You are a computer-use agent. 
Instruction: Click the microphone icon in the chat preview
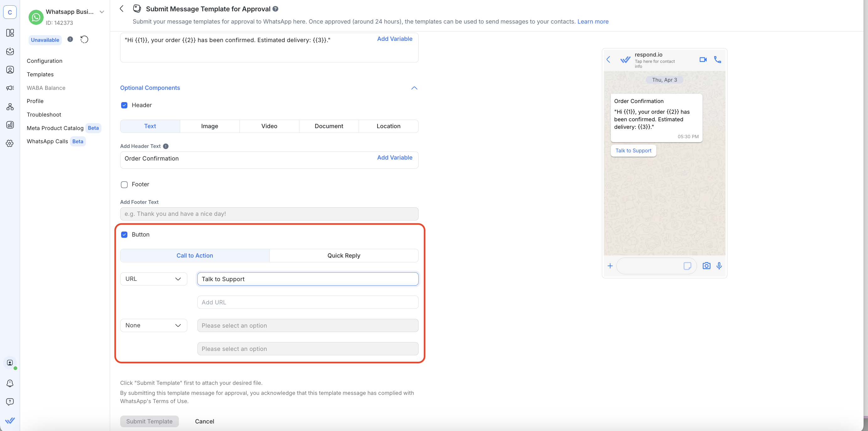(x=719, y=266)
